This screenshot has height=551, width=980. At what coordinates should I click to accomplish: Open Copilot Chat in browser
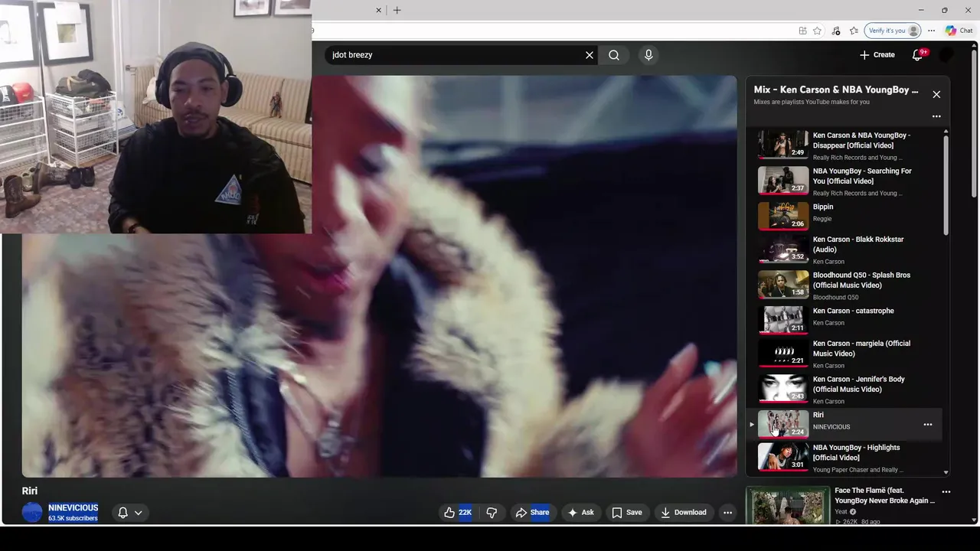959,31
